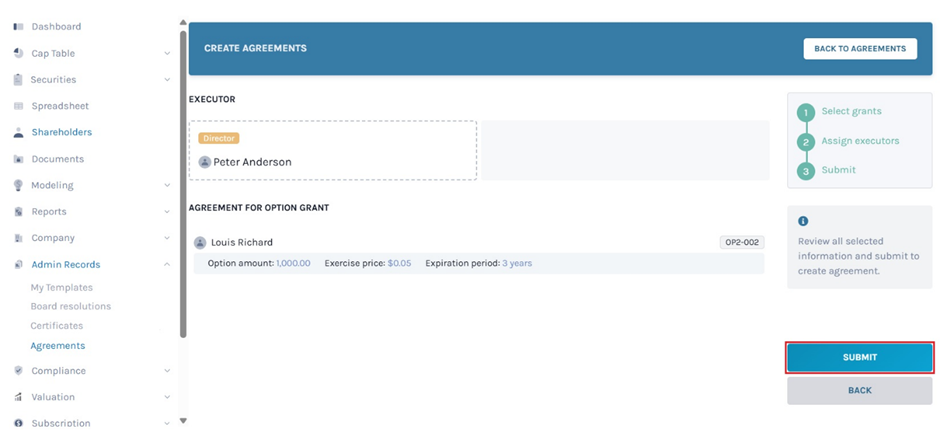Open My Templates under Admin Records

(x=61, y=288)
